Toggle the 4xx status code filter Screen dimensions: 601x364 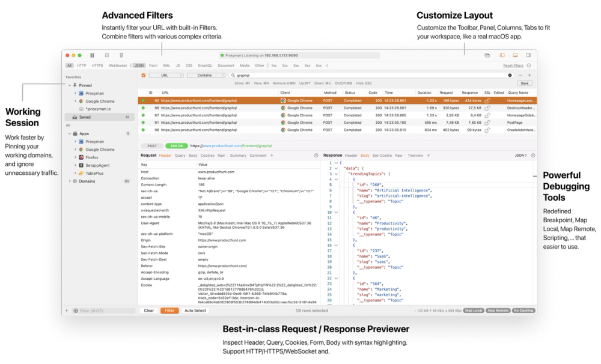[307, 65]
